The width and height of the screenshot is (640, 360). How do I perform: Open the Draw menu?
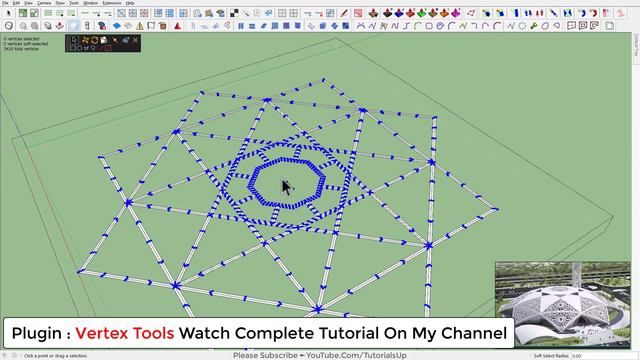(x=60, y=3)
